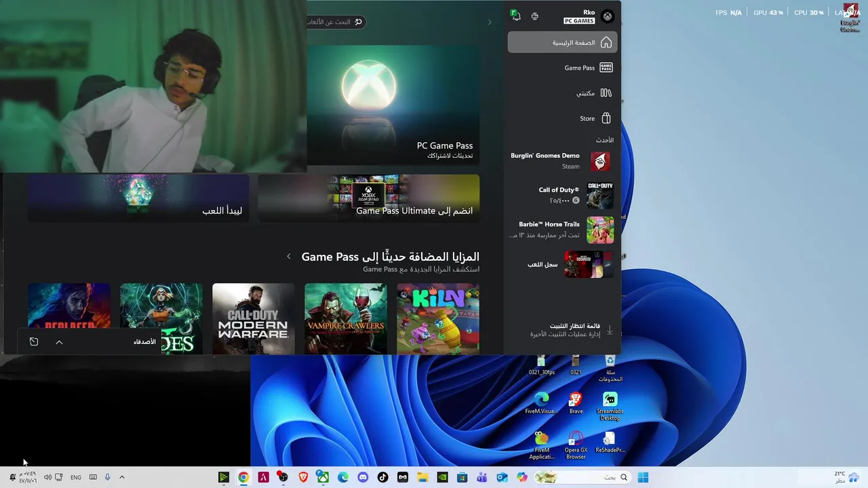Switch to OBS Studio on taskbar

[283, 477]
